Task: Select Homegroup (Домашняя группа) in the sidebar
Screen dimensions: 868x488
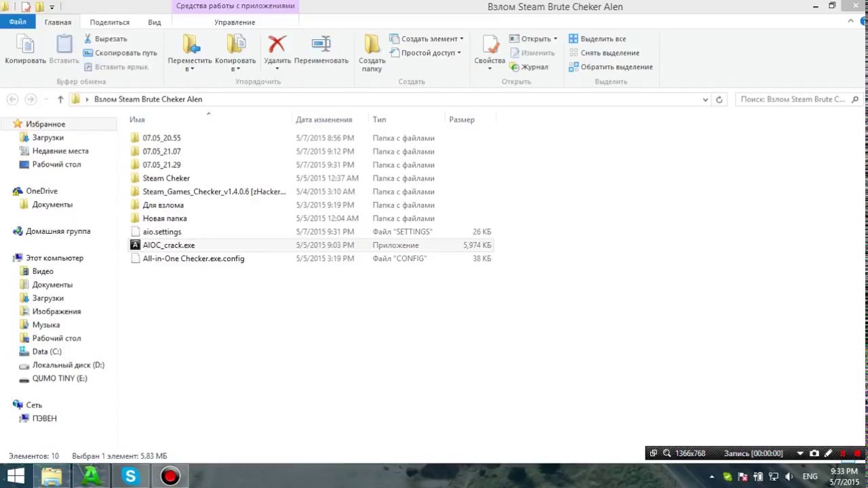Action: [58, 231]
